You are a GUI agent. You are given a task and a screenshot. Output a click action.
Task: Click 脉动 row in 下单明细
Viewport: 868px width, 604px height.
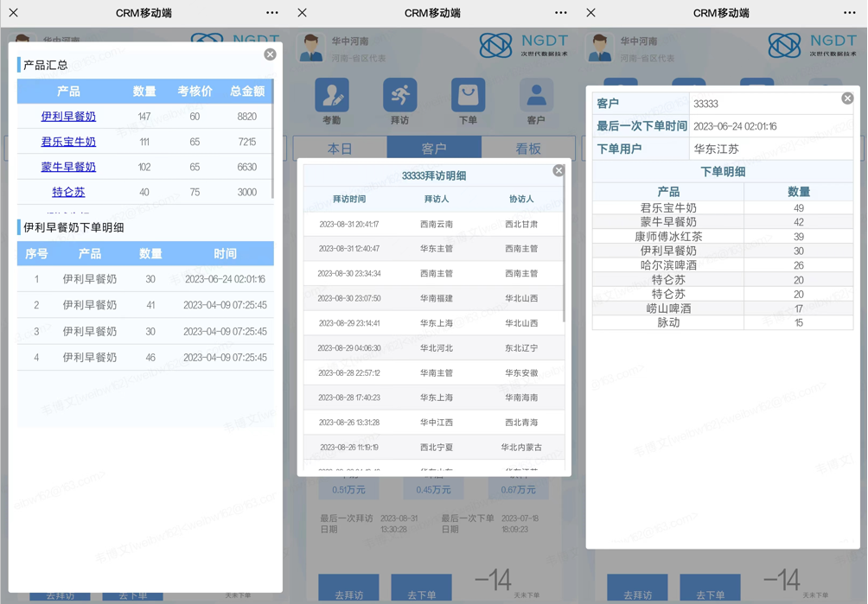723,322
